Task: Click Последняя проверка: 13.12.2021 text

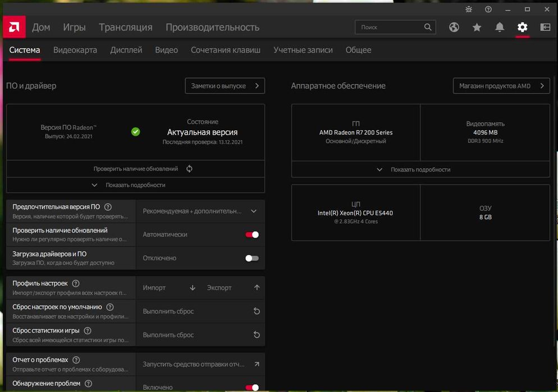Action: (203, 142)
